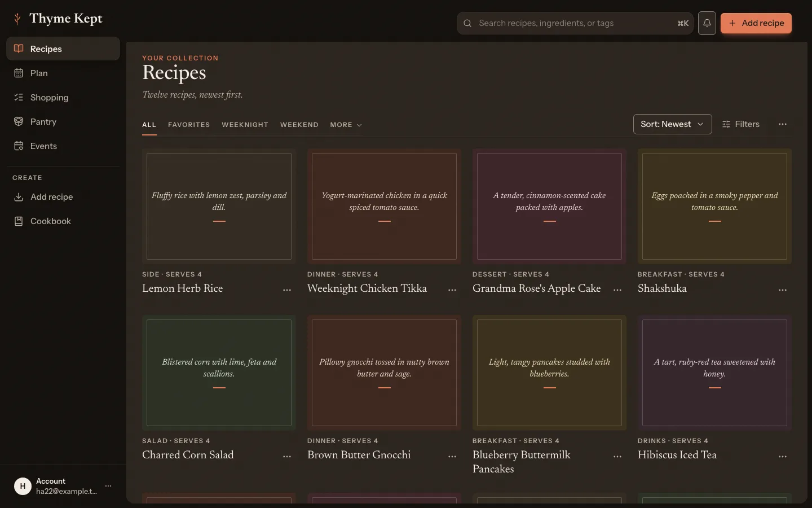Switch to the Weekend tab
The image size is (812, 508).
click(x=299, y=125)
